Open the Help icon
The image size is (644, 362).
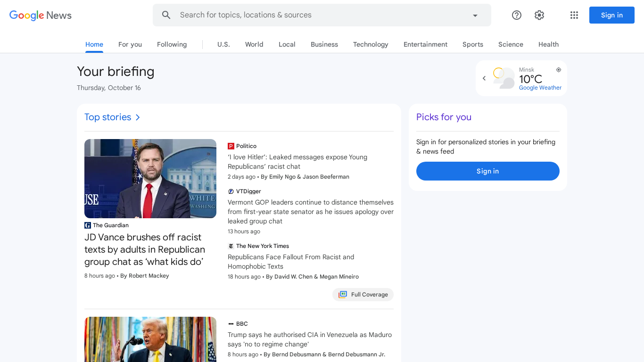click(x=517, y=15)
